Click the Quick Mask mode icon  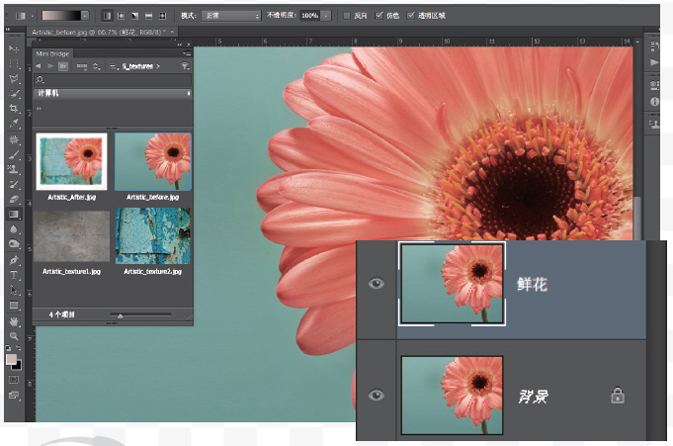(x=14, y=380)
